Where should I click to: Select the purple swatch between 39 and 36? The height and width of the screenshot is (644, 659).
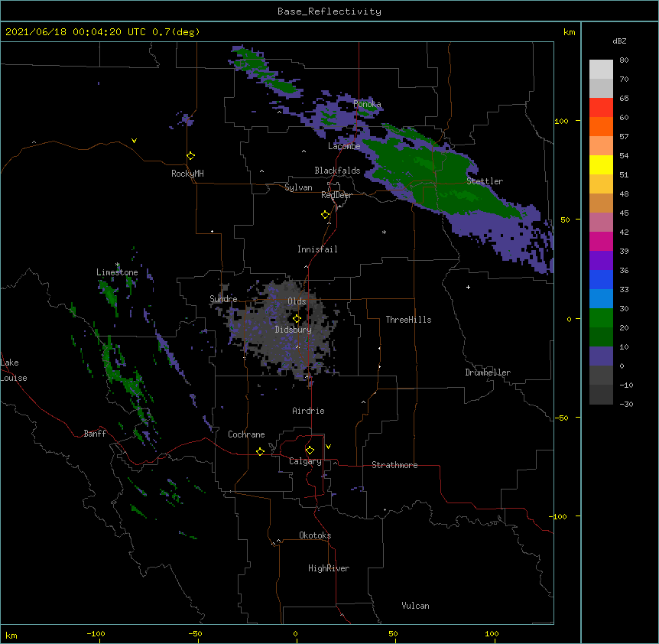tap(601, 261)
